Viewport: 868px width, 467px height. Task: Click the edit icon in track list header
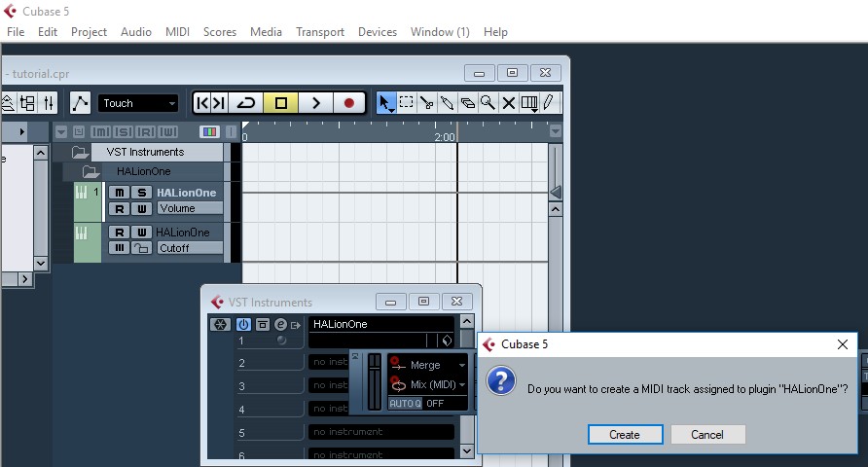[x=78, y=131]
